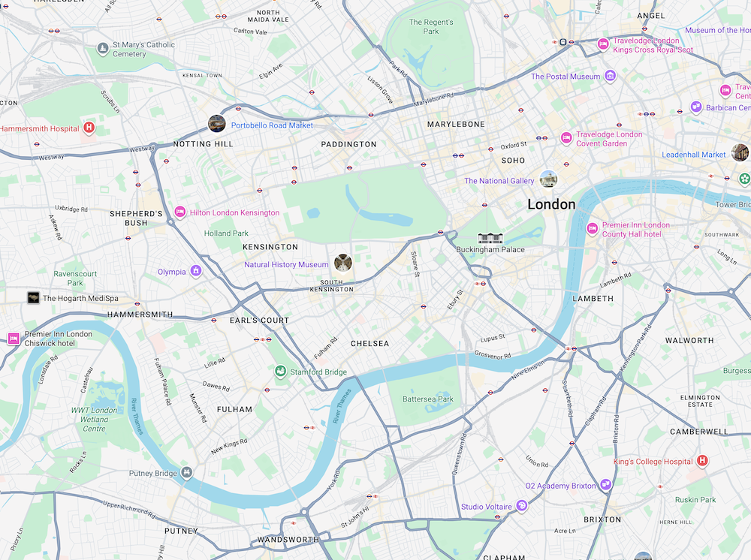Select the Hilton London Kensington hotel icon
Screen dimensions: 751x560
click(x=179, y=212)
